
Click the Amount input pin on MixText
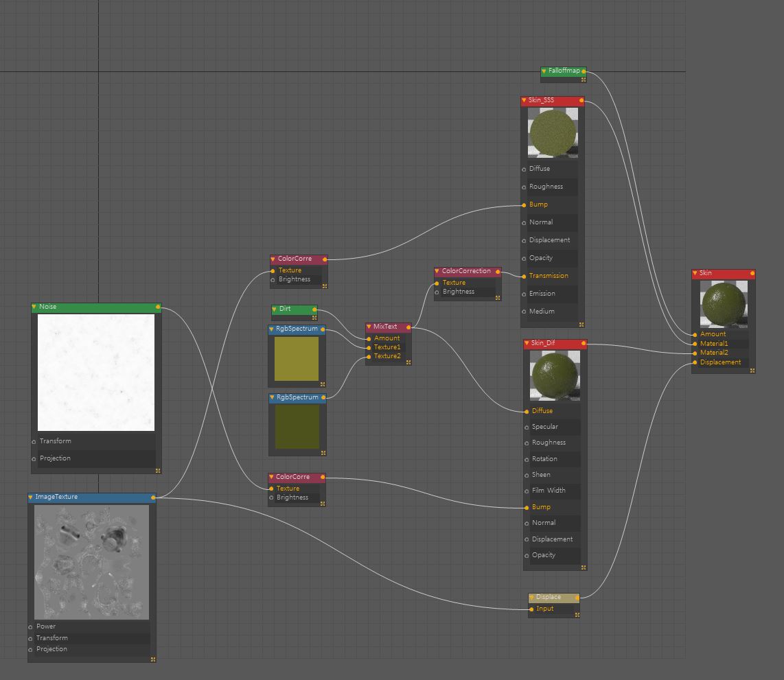369,339
